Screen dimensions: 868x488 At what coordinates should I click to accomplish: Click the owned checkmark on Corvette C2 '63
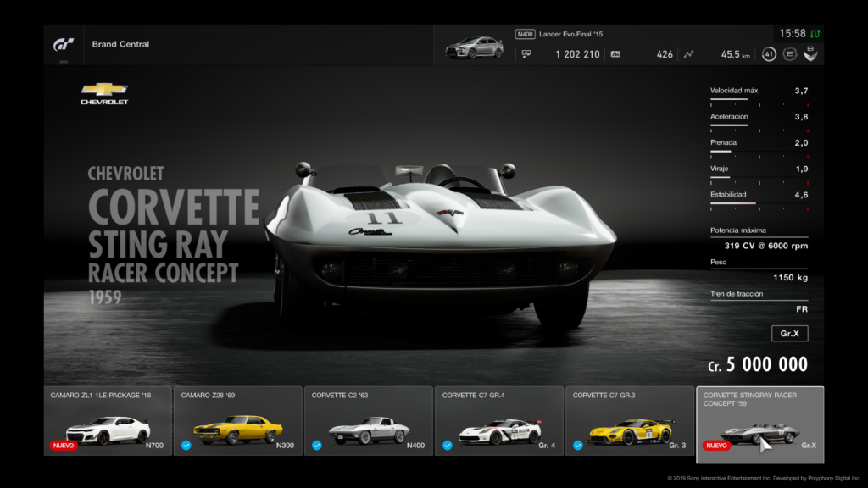[x=317, y=446]
